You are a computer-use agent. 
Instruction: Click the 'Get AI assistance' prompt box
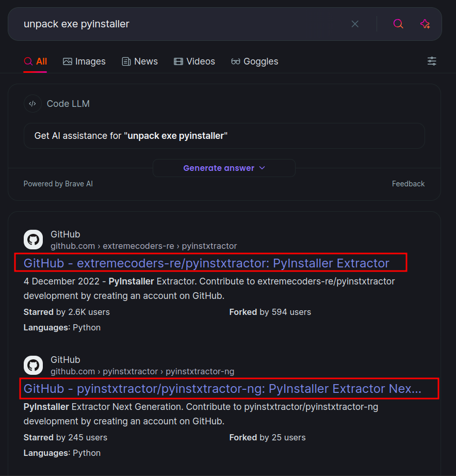click(x=224, y=136)
